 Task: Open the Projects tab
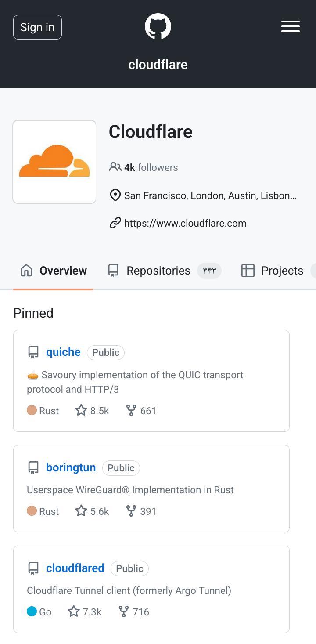(x=282, y=271)
